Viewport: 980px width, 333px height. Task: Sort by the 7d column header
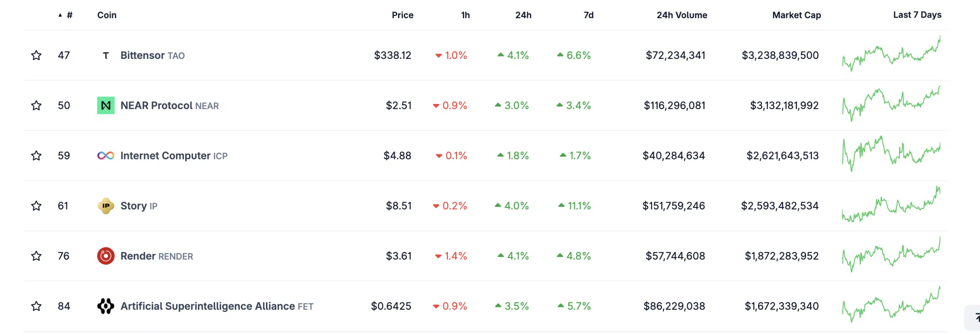(588, 15)
